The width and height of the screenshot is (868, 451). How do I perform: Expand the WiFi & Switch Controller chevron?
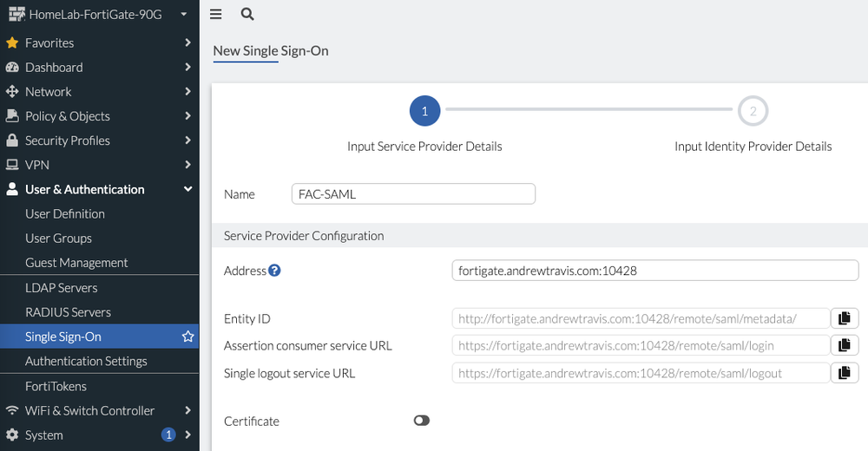(187, 410)
